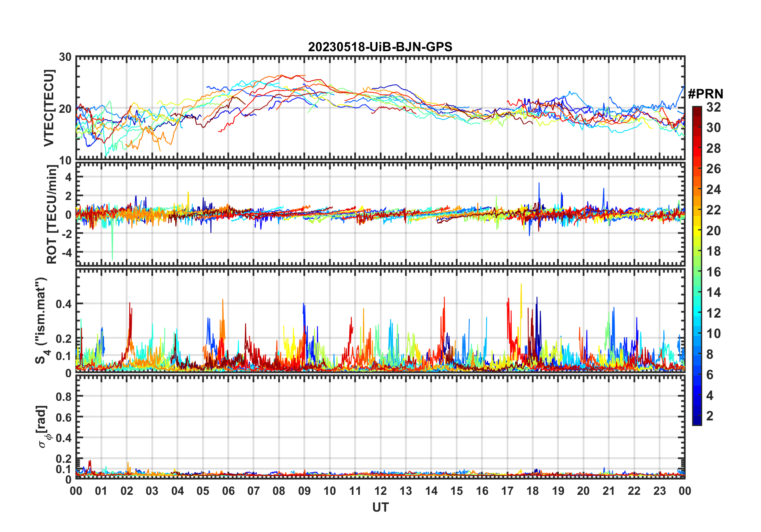This screenshot has width=761, height=532.
Task: Click the plot title 20230518-UiB-BJN-GPS
Action: [380, 47]
